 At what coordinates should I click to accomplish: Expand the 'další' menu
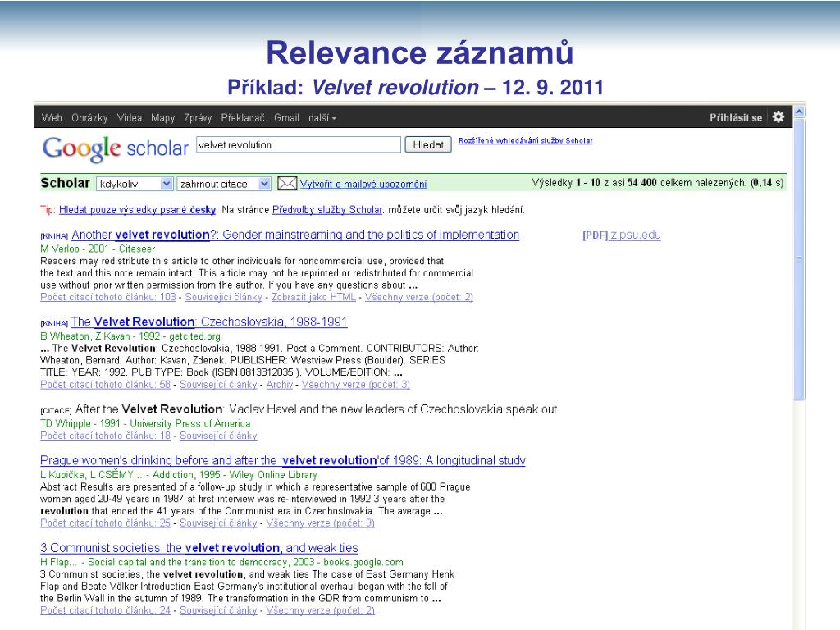click(x=322, y=118)
